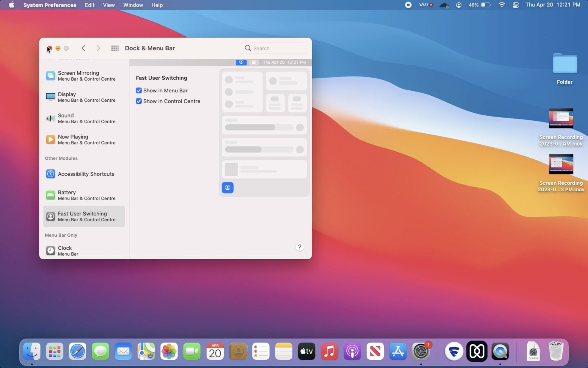The width and height of the screenshot is (588, 368).
Task: Open Podcasts in the Dock
Action: click(x=352, y=351)
